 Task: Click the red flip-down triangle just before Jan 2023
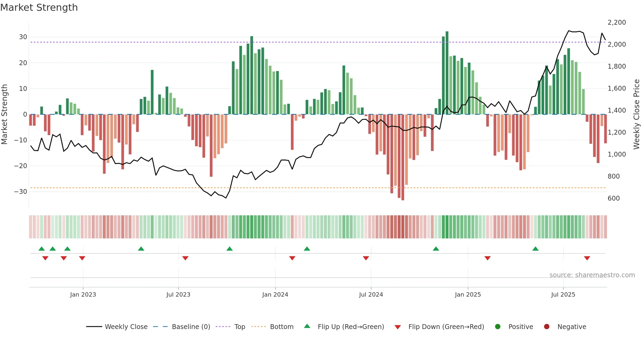pos(82,258)
